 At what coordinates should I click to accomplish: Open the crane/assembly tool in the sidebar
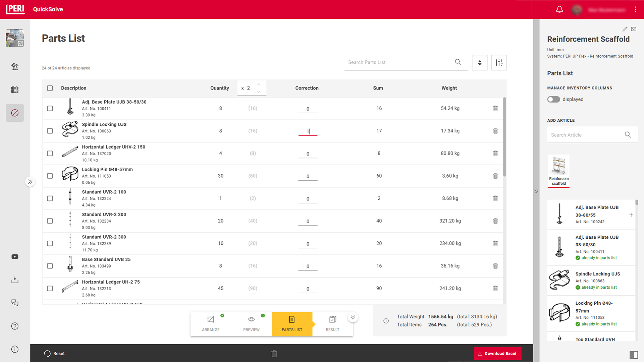click(15, 67)
